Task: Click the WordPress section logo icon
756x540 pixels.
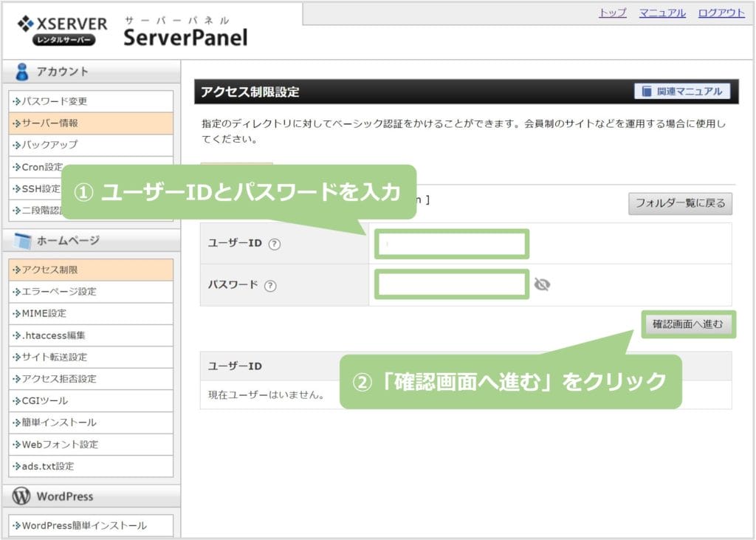Action: (x=22, y=496)
